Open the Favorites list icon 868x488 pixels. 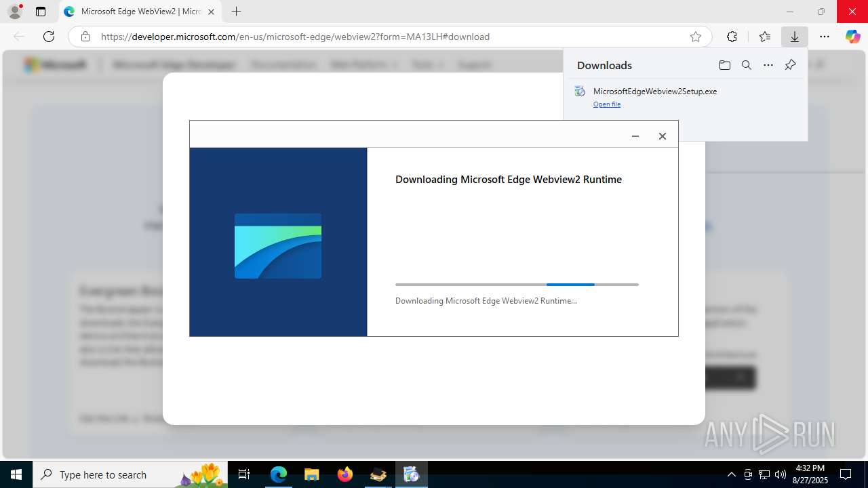pyautogui.click(x=765, y=37)
